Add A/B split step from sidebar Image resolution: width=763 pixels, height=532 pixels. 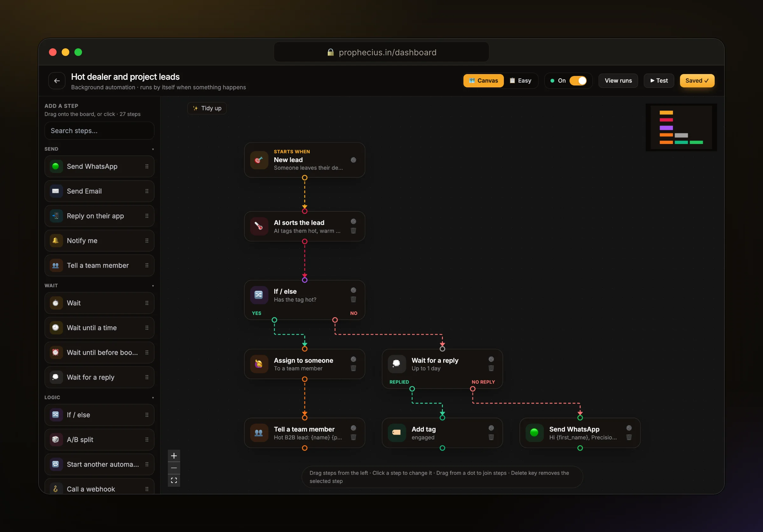tap(100, 440)
